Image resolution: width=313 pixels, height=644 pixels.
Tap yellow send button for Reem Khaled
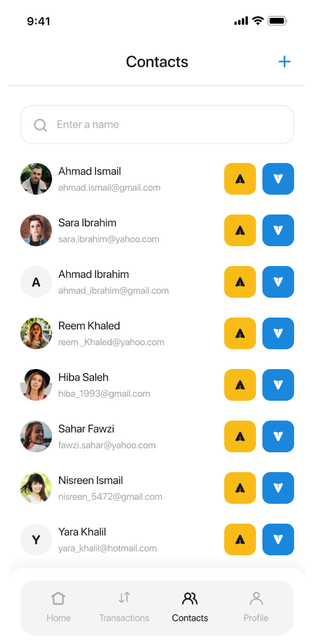click(x=240, y=333)
